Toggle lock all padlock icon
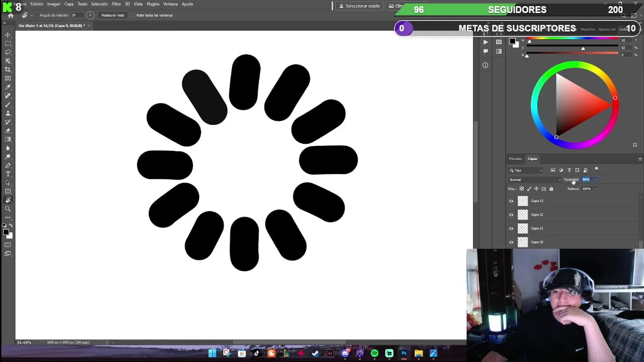The width and height of the screenshot is (644, 362). point(551,189)
